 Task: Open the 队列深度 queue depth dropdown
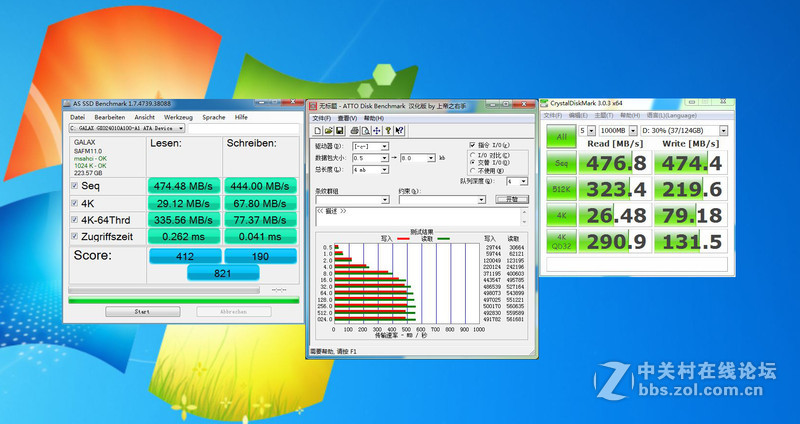[523, 181]
